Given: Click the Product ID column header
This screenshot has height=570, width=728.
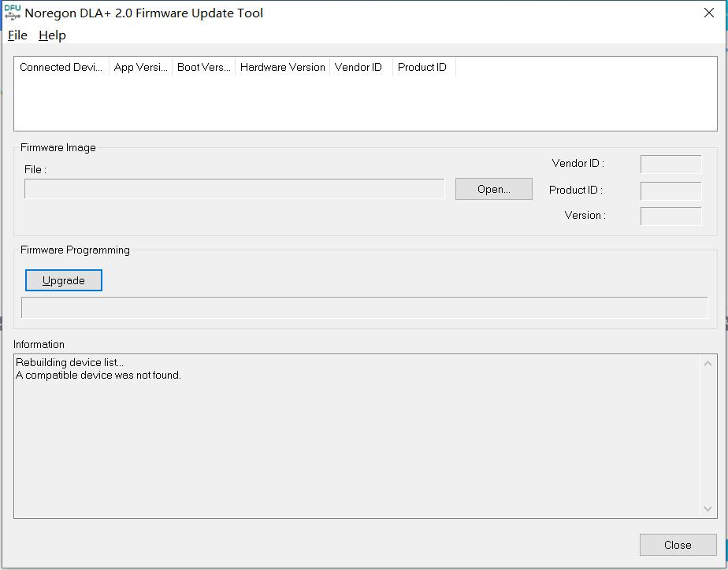Looking at the screenshot, I should 424,67.
